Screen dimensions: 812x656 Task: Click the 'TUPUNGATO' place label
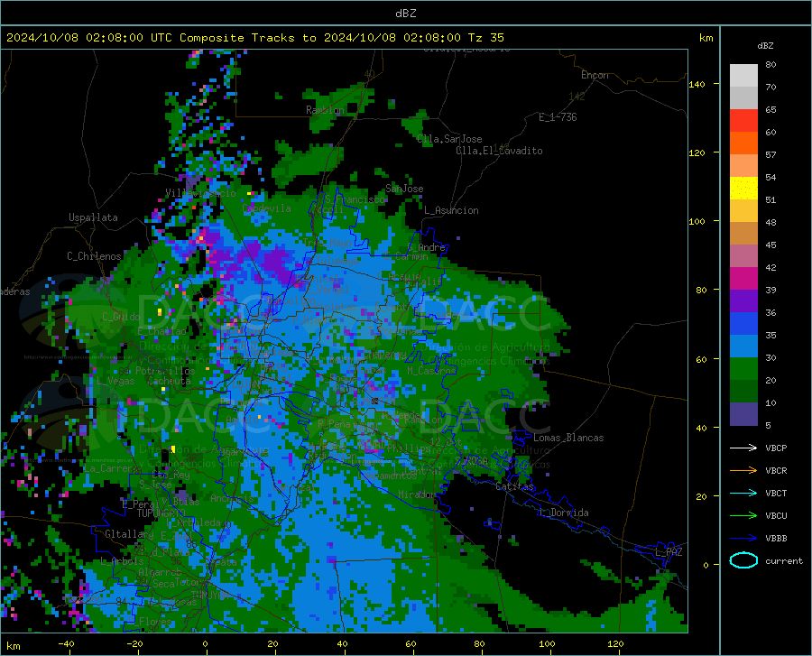(161, 513)
